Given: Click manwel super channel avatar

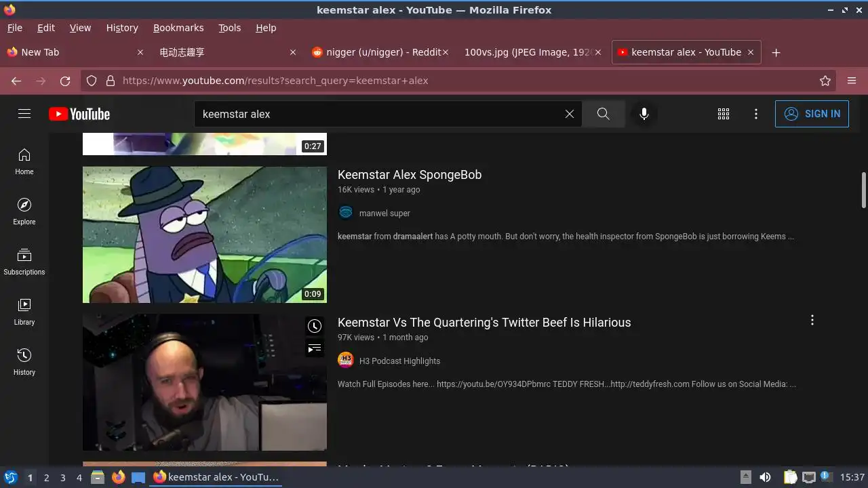Looking at the screenshot, I should coord(346,213).
